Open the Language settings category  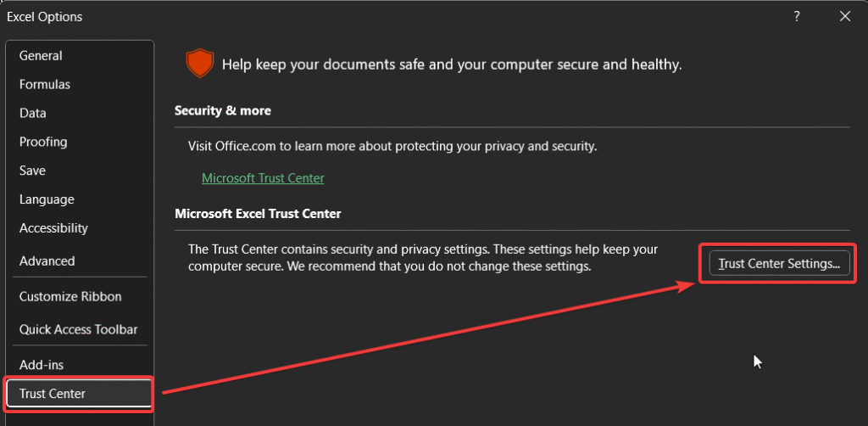[47, 199]
